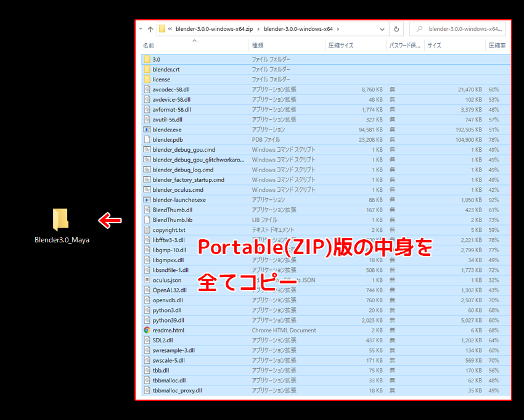Expand the chevron after blender-3.0.0-windows-x64 breadcrumb
Viewport: 524px width, 420px height.
click(x=338, y=28)
